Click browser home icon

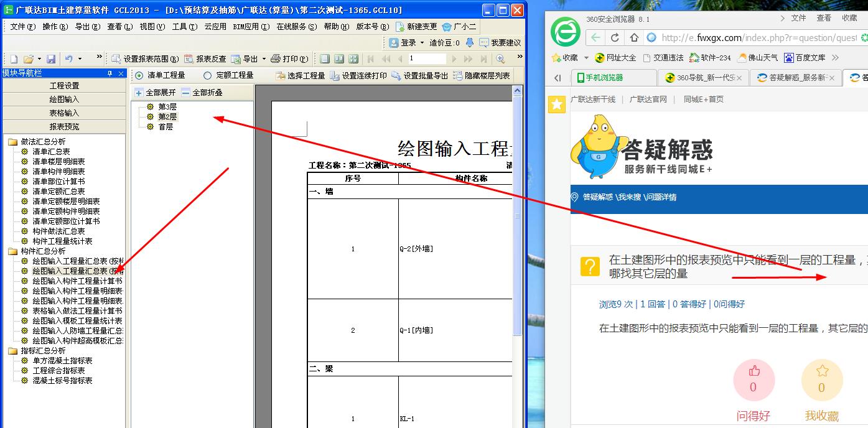click(633, 37)
